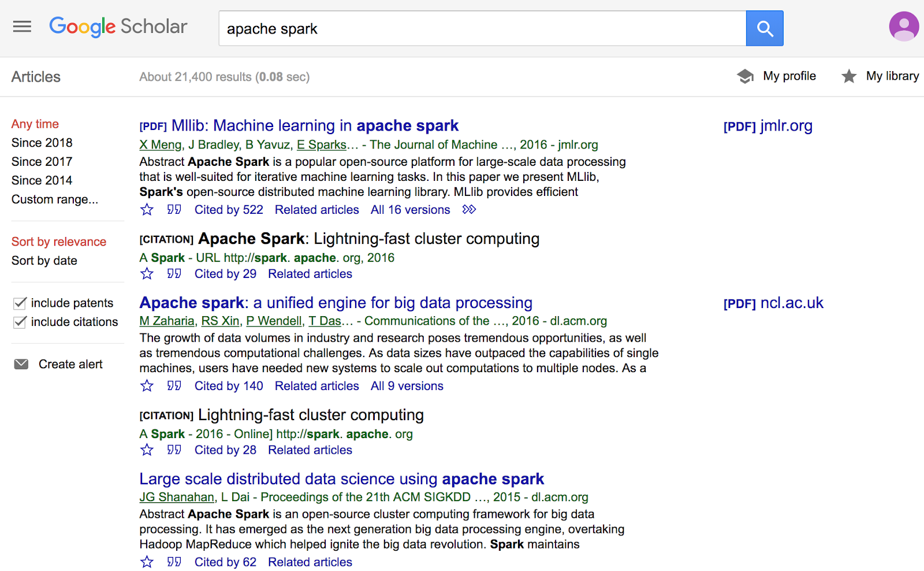Screen dimensions: 924x571
Task: Open author E Sparks's profile
Action: [x=322, y=145]
